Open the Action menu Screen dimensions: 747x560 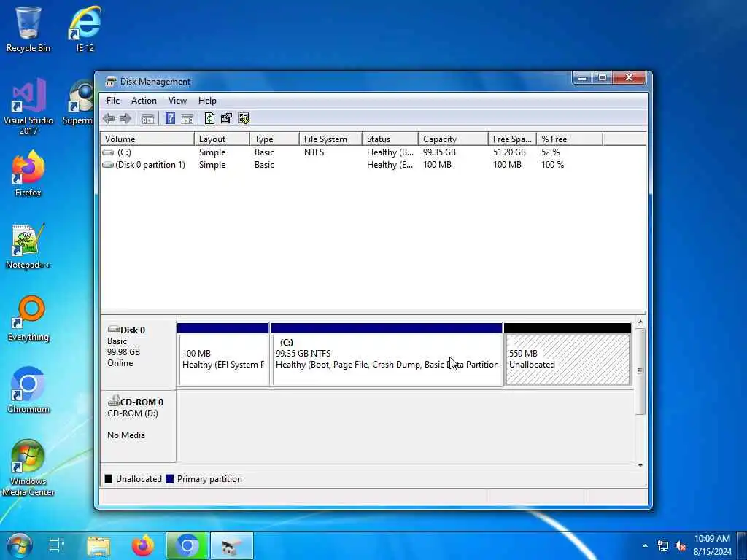click(x=144, y=101)
